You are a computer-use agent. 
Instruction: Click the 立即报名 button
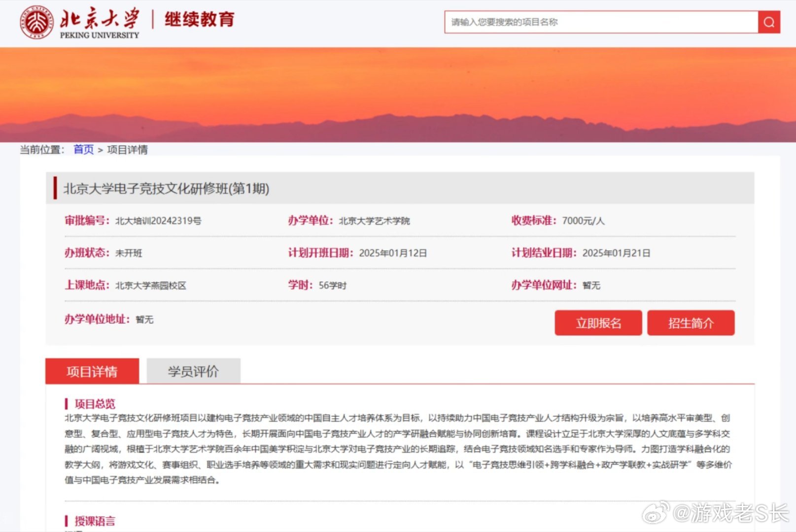[598, 323]
